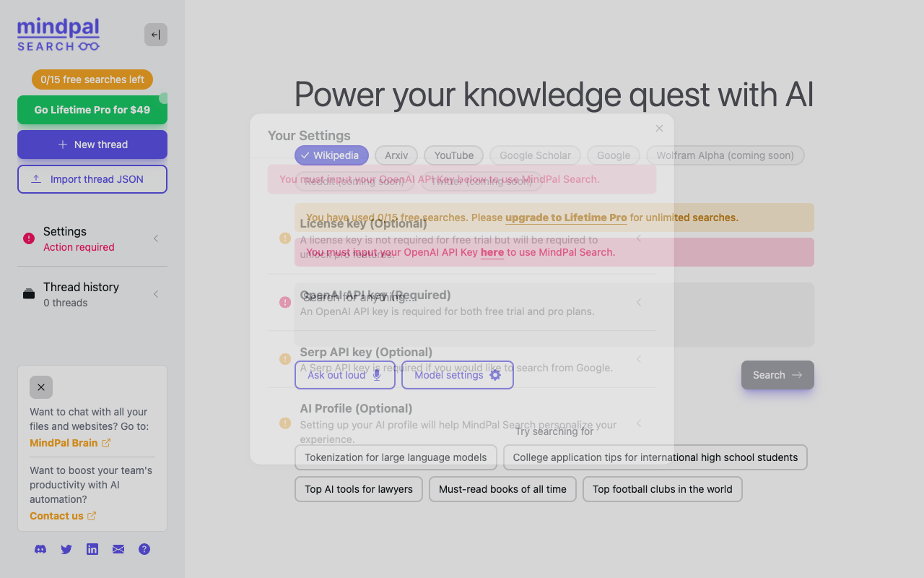
Task: Click Ask out loud button
Action: [x=345, y=375]
